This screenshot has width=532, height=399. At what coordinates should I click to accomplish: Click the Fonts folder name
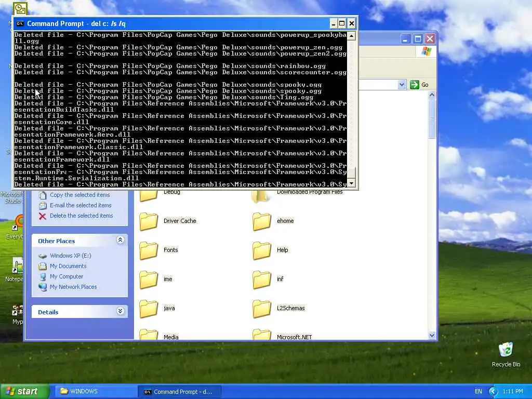coord(170,250)
